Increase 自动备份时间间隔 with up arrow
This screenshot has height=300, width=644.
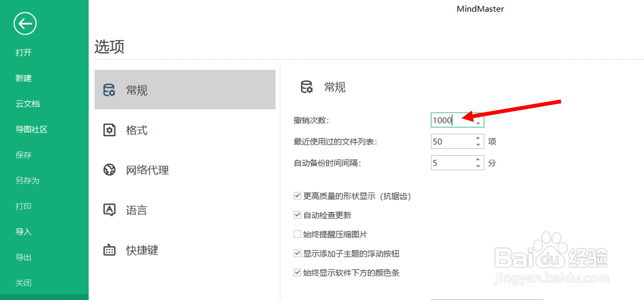point(479,159)
